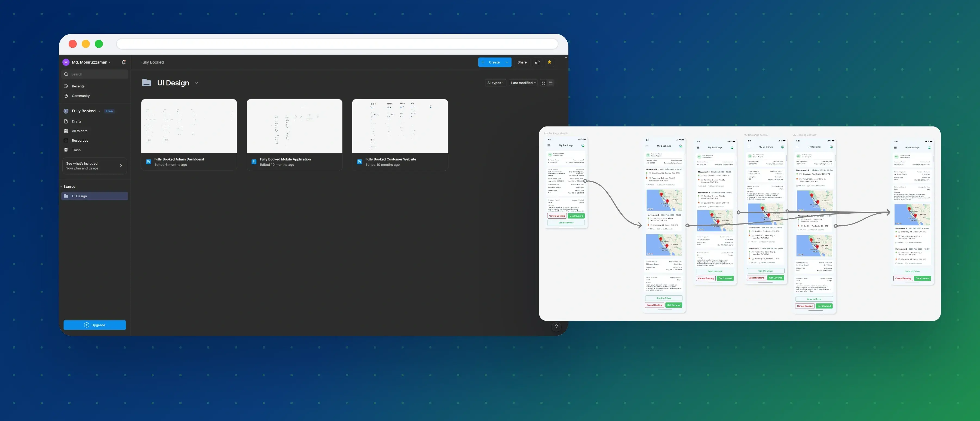Open notifications bell icon
The height and width of the screenshot is (421, 980).
124,62
